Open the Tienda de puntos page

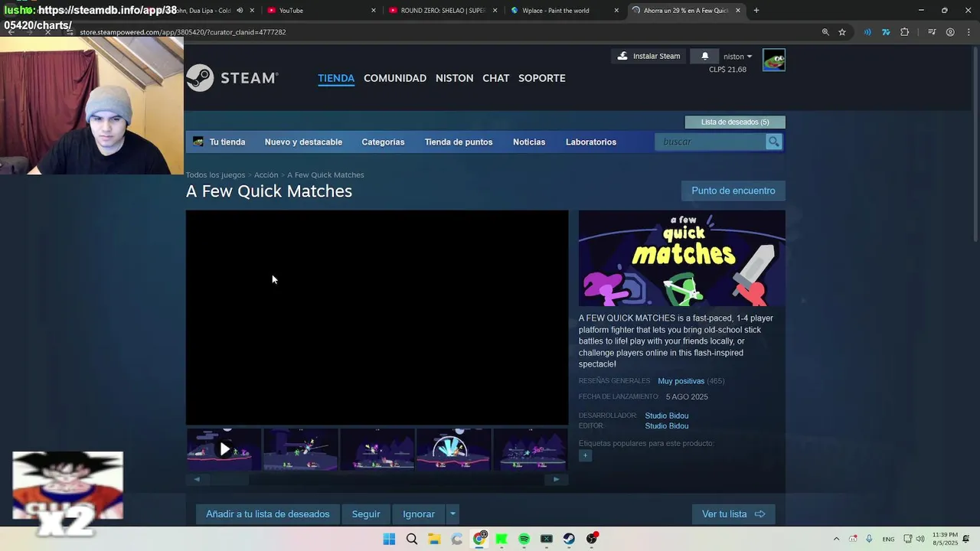(x=459, y=142)
